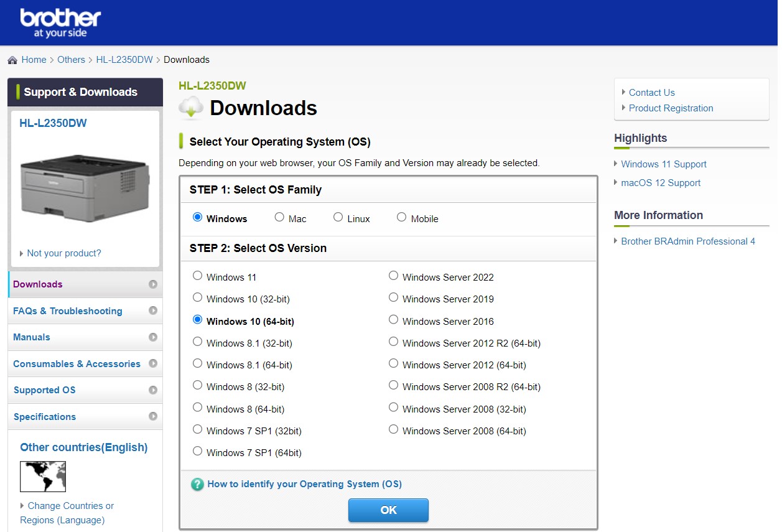Screen dimensions: 782x532
Task: Choose Windows Server 2019
Action: click(393, 297)
